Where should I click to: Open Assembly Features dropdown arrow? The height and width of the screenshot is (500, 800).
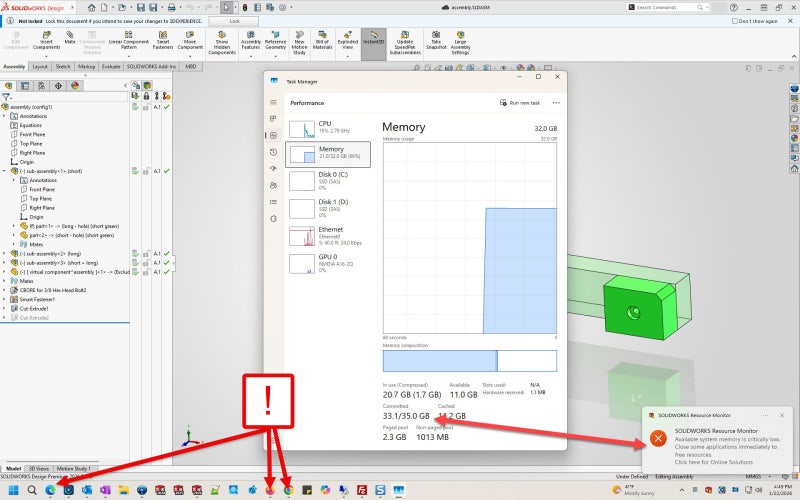251,55
